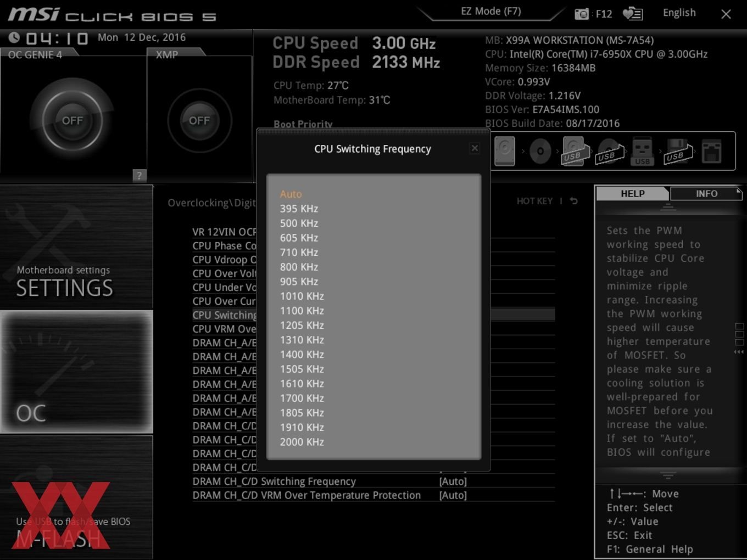The height and width of the screenshot is (560, 747).
Task: Click the USB hard drive boot icon
Action: 575,151
